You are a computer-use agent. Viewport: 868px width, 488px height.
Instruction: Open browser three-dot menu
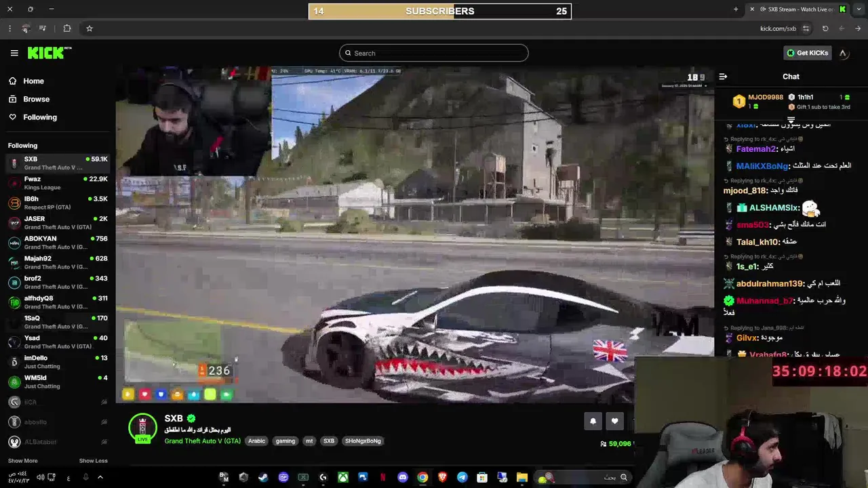point(9,28)
